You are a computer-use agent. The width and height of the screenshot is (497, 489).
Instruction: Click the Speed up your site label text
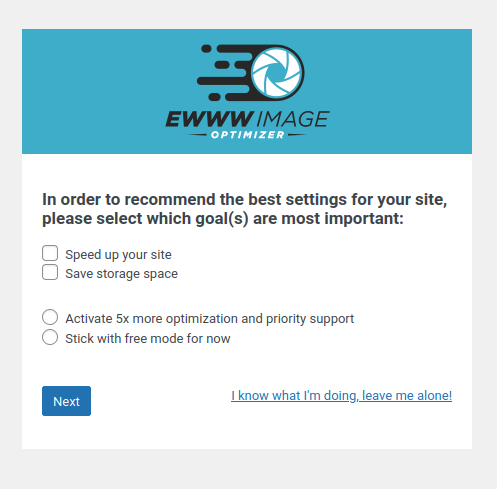[x=118, y=255]
